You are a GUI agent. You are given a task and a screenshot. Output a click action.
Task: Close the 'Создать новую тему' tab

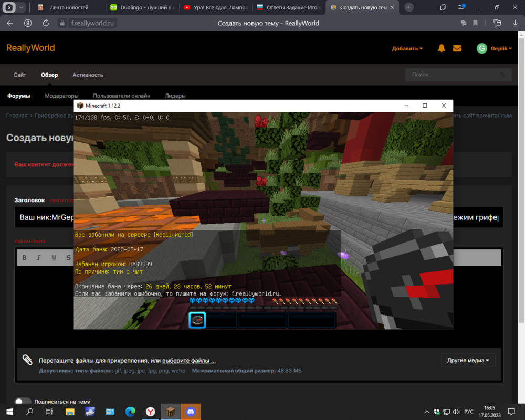point(392,7)
